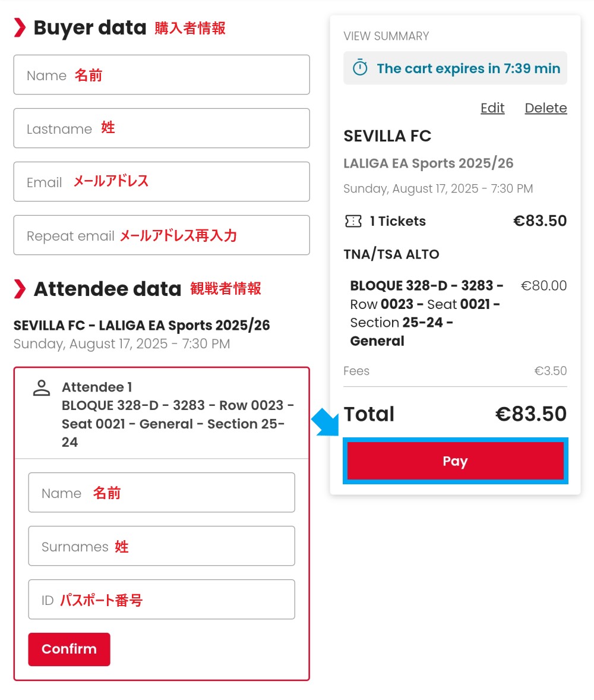
Task: Focus the attendee ID passport field
Action: point(162,600)
